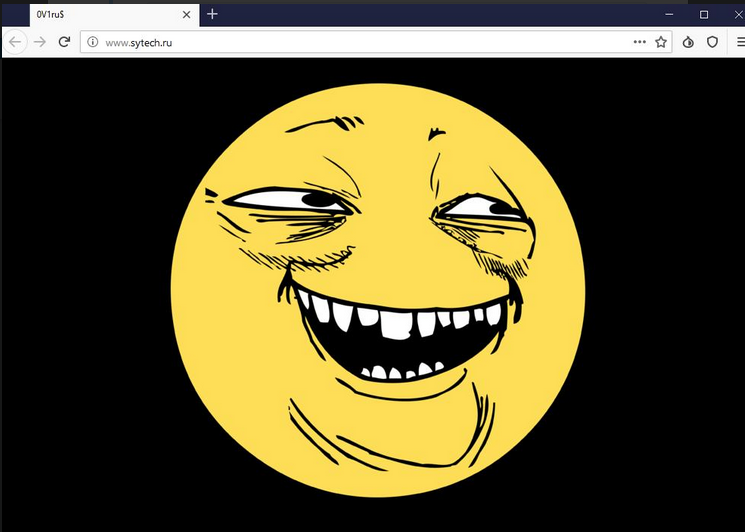Click the forward navigation arrow
The image size is (745, 532).
pos(40,42)
